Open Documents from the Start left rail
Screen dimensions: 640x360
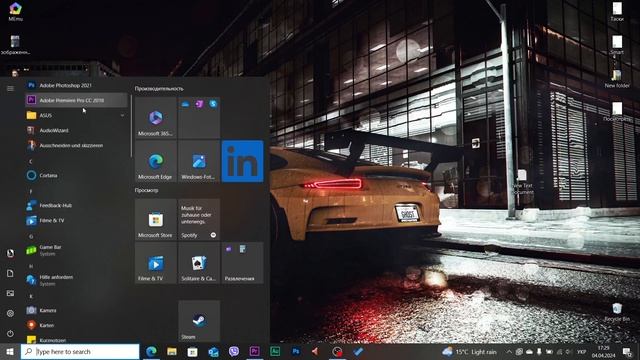(10, 273)
